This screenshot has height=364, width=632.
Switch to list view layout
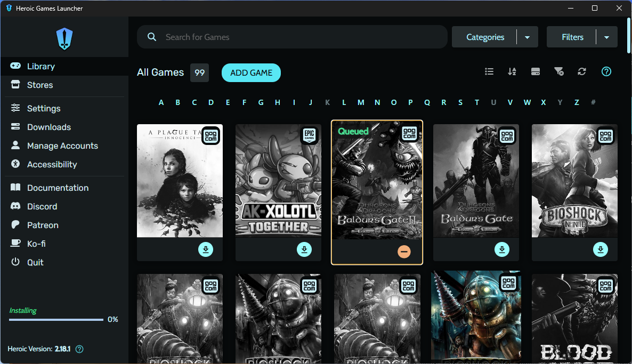coord(489,71)
